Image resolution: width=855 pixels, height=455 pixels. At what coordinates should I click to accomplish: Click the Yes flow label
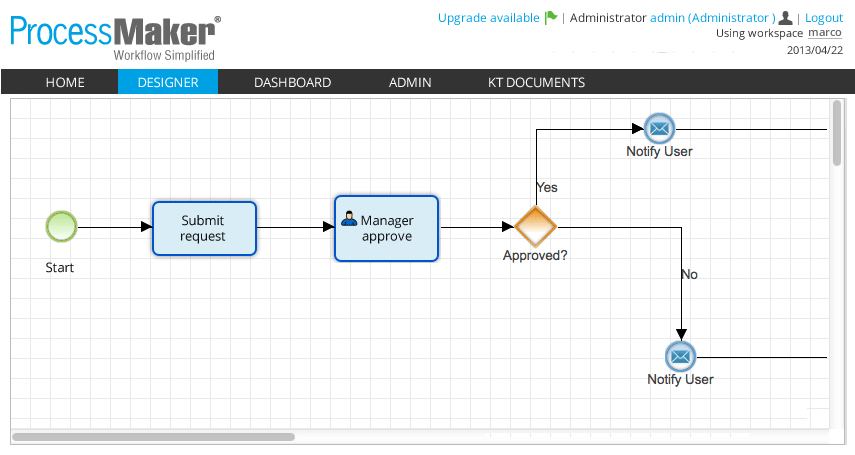click(546, 187)
